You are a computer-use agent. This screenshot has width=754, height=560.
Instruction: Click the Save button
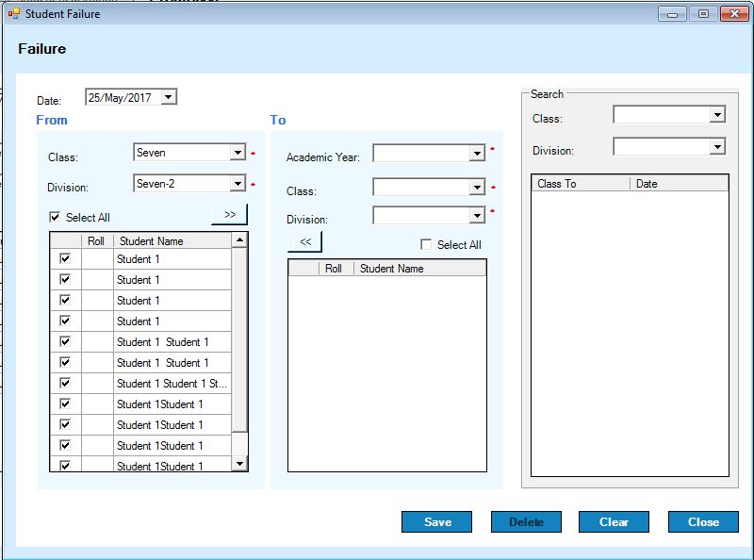pyautogui.click(x=436, y=522)
